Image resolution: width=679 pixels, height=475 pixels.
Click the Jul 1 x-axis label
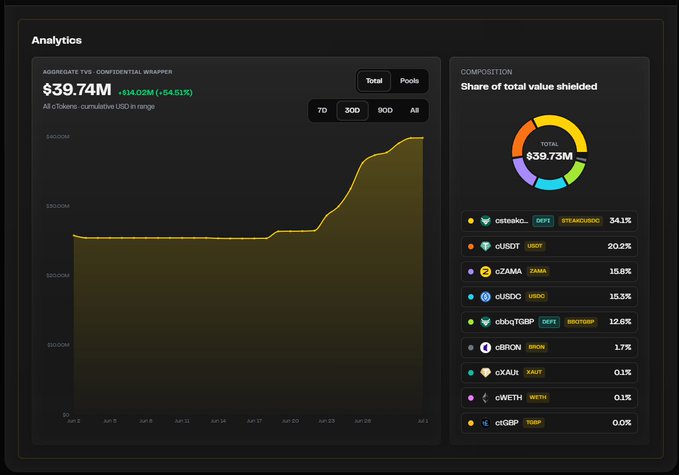pos(422,421)
